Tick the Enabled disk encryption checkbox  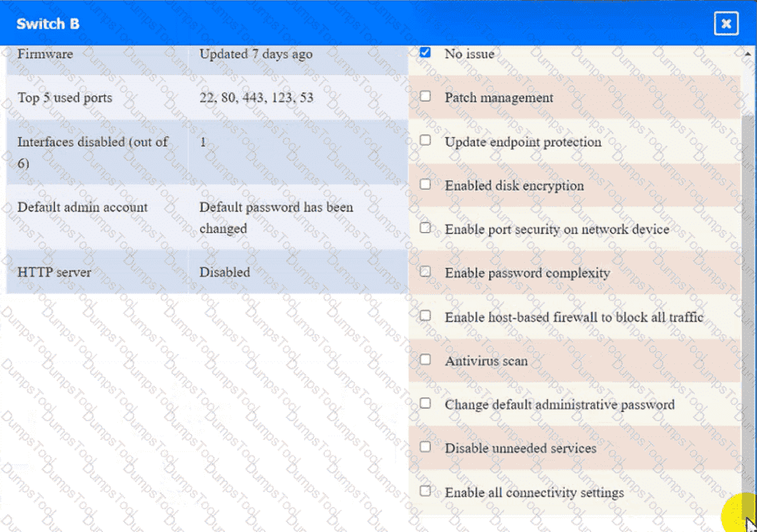pyautogui.click(x=426, y=184)
